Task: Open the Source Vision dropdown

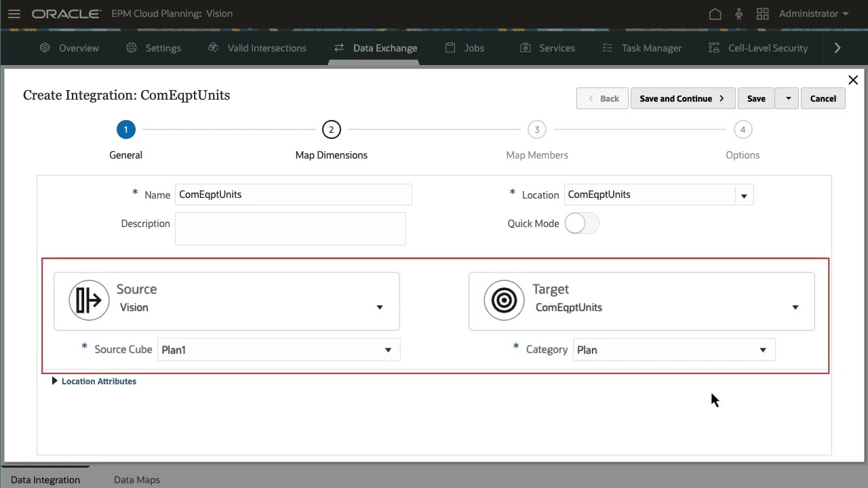Action: (380, 308)
